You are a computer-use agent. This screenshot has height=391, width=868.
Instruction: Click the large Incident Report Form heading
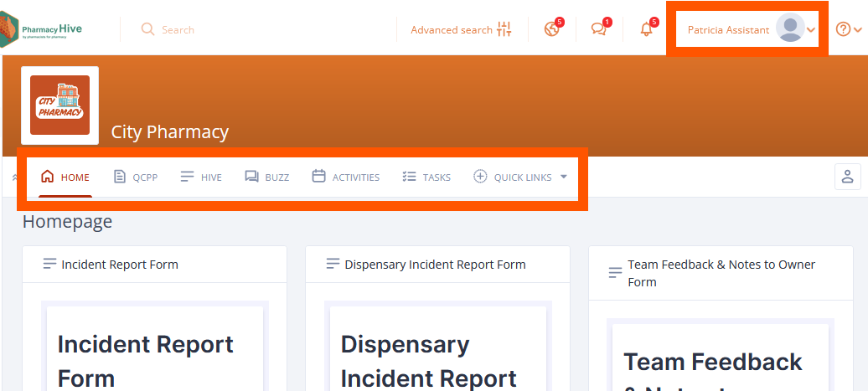pos(146,362)
